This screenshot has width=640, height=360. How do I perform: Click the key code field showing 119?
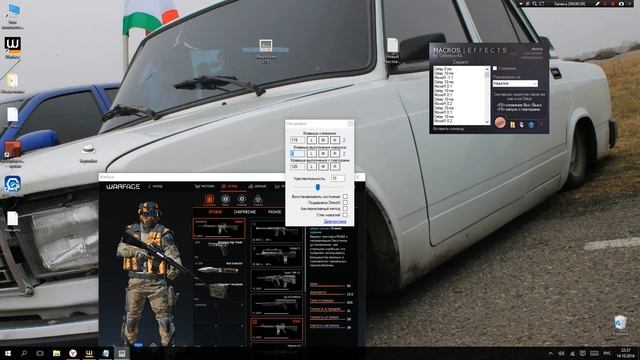coord(298,140)
